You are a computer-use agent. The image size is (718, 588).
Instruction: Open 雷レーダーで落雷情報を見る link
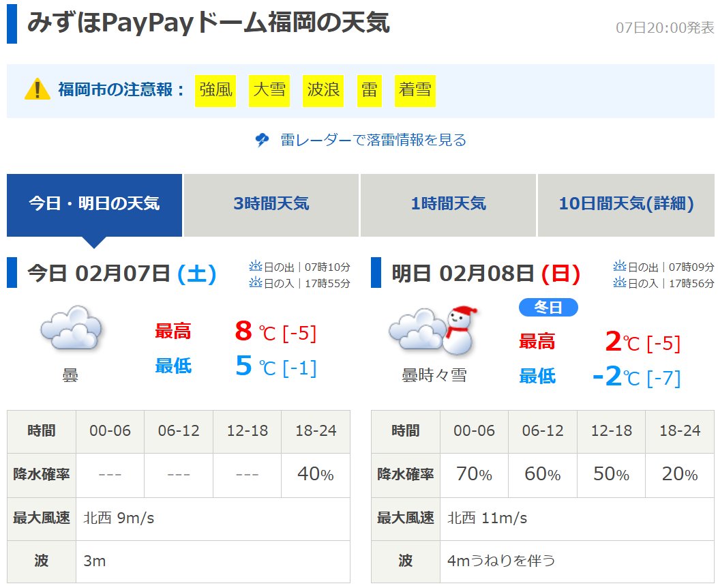373,140
